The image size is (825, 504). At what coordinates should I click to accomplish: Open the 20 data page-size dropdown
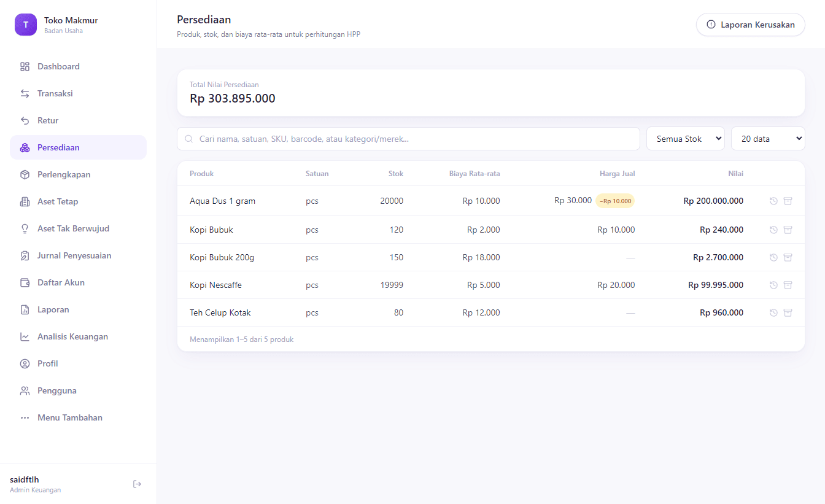pos(768,139)
